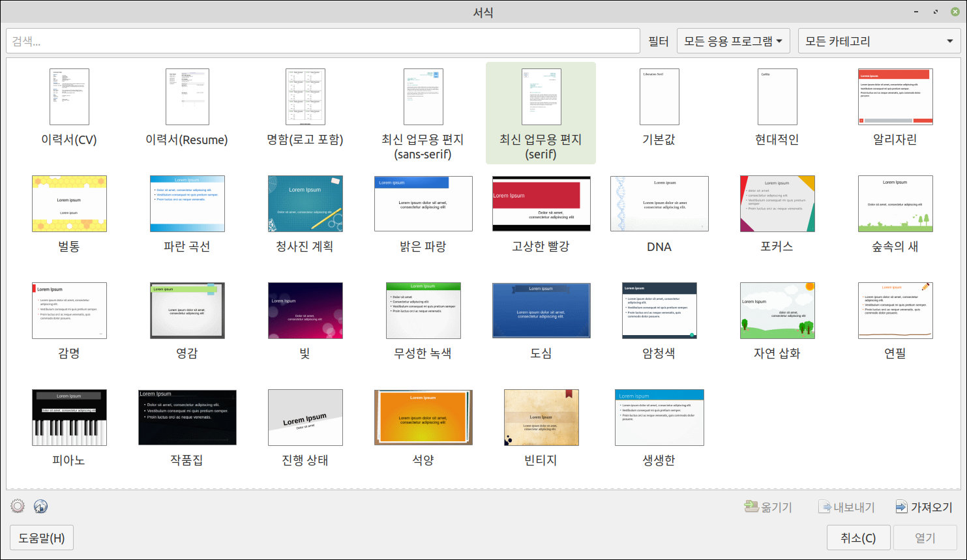Select the 피아노 template
Viewport: 967px width, 560px height.
[69, 428]
